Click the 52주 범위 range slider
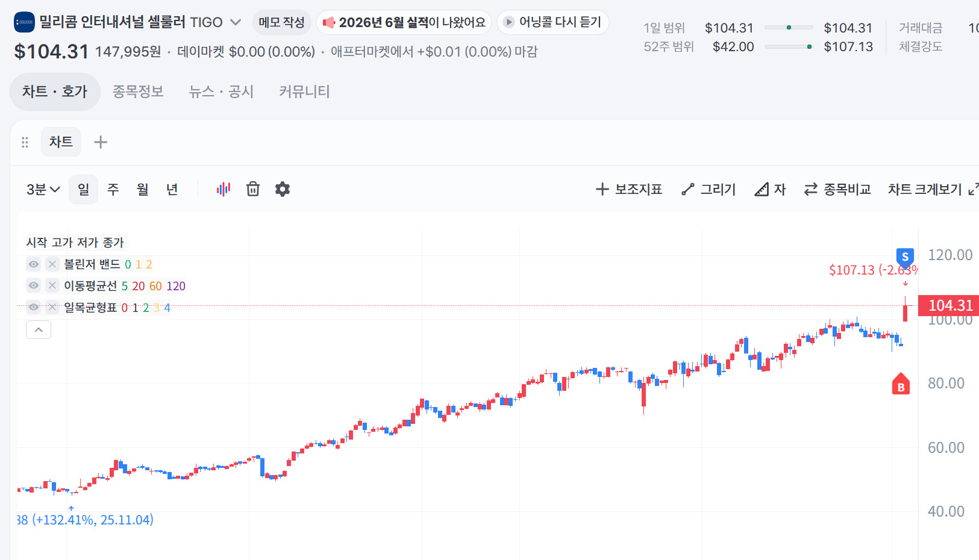Viewport: 979px width, 560px height. point(789,46)
